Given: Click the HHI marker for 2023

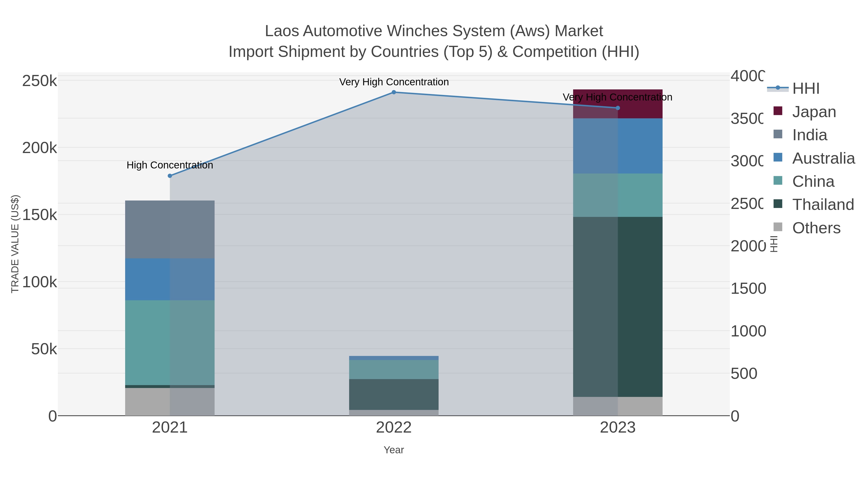Looking at the screenshot, I should click(x=618, y=108).
